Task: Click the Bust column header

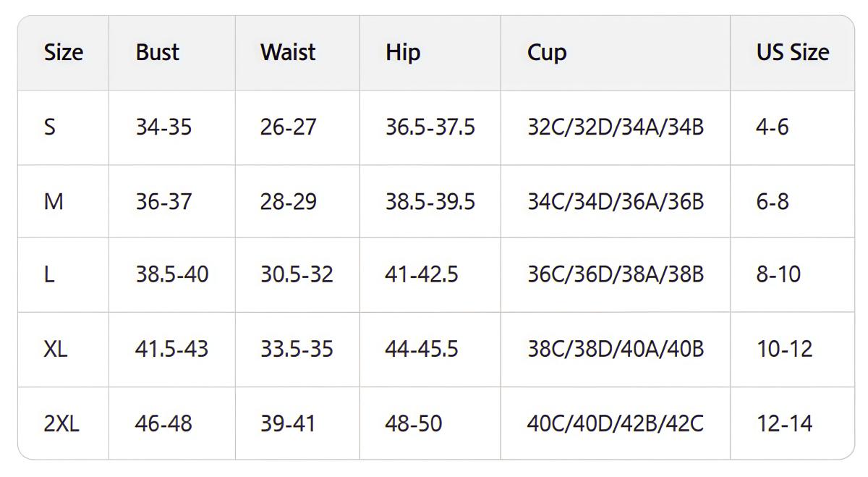Action: (157, 53)
